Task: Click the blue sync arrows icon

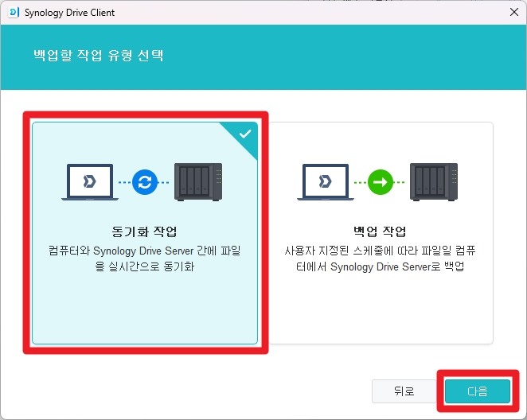Action: [145, 182]
